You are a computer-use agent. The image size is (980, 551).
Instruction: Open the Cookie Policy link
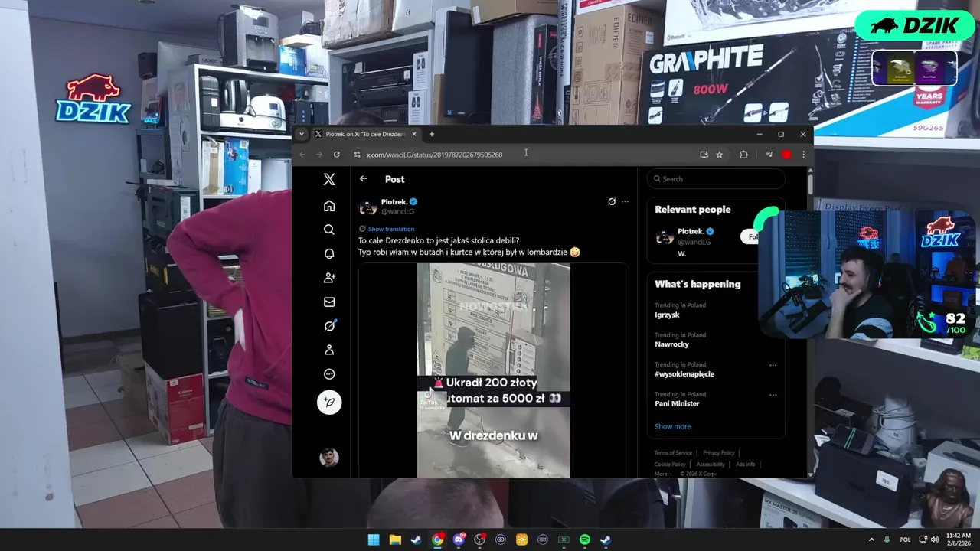[x=670, y=465]
